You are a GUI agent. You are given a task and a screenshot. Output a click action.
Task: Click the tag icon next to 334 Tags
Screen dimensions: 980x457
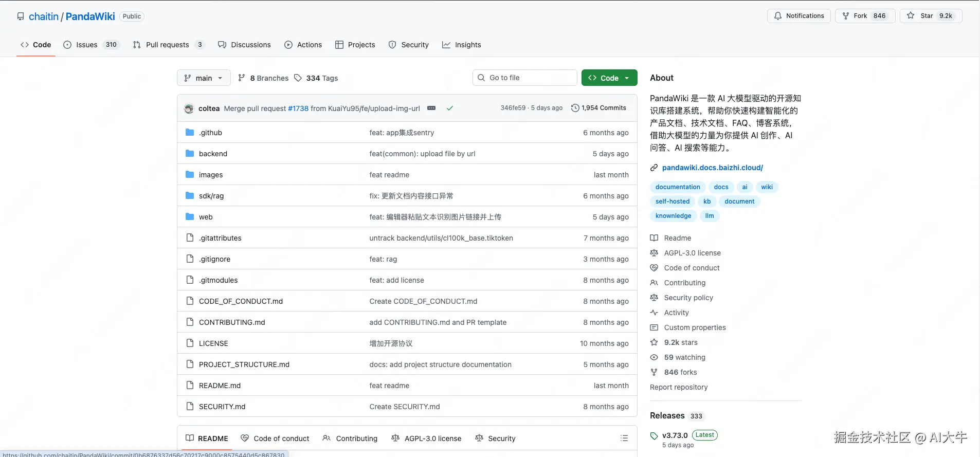[298, 78]
